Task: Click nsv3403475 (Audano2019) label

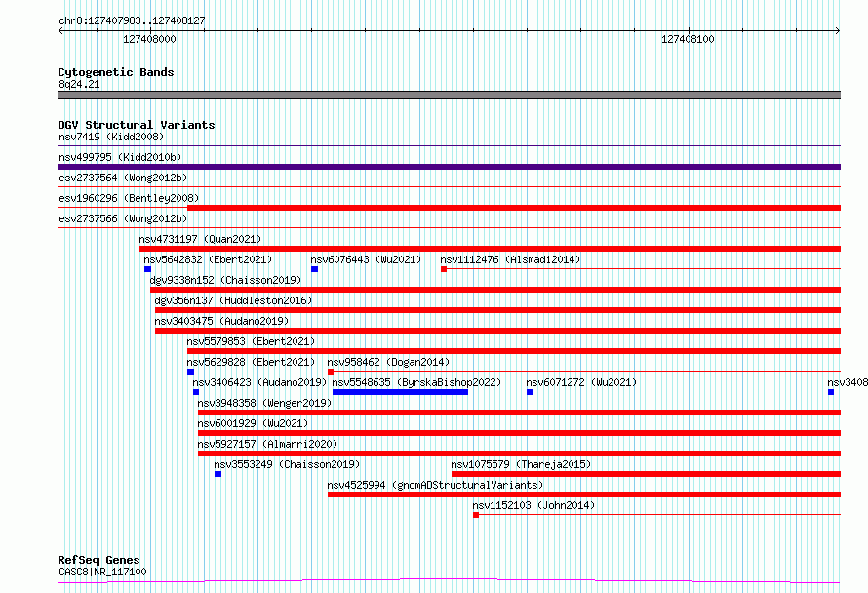Action: click(221, 321)
